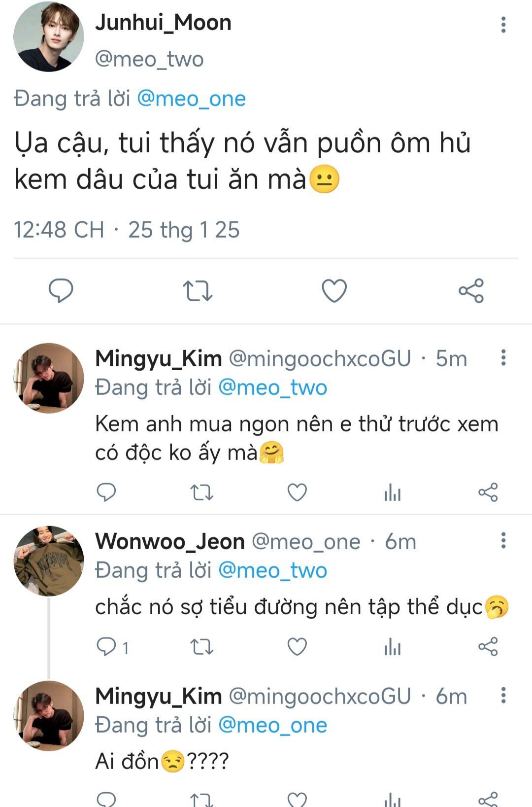Screen dimensions: 532x807
Task: Open the @meo_one mention in main tweet
Action: (191, 99)
